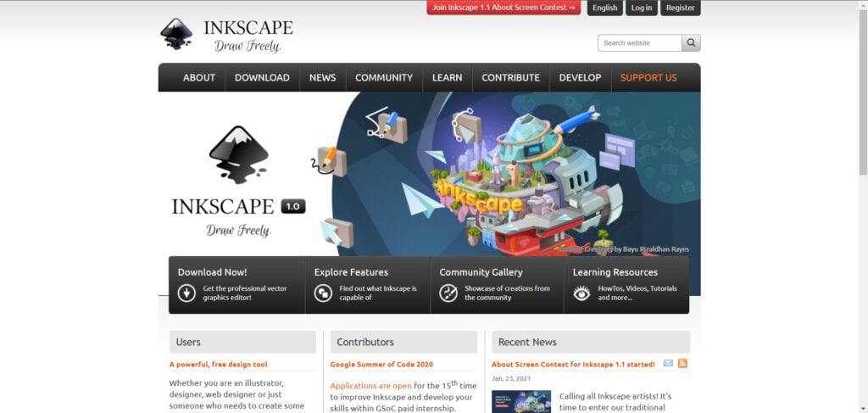Image resolution: width=868 pixels, height=413 pixels.
Task: Click 'Find out what Inkscape is capable of' text
Action: [x=378, y=293]
